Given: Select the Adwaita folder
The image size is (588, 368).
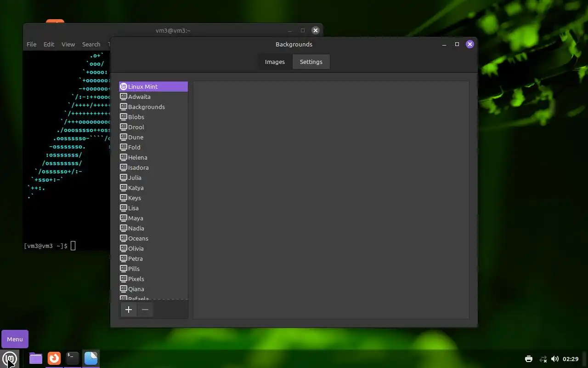Looking at the screenshot, I should pos(153,97).
